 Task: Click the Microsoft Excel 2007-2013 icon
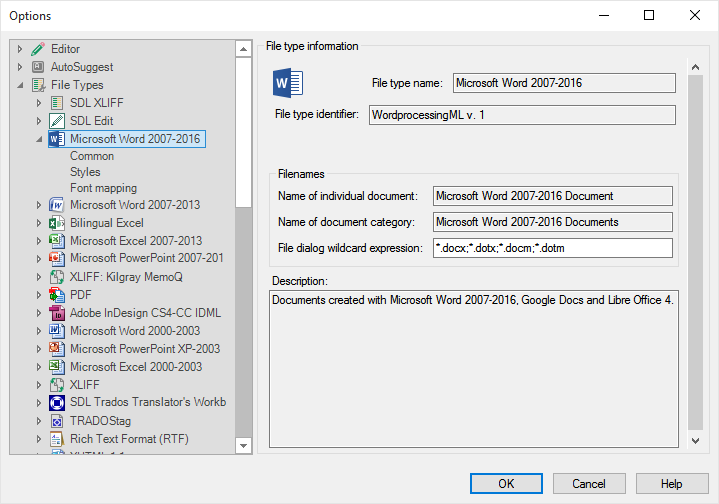tap(56, 241)
